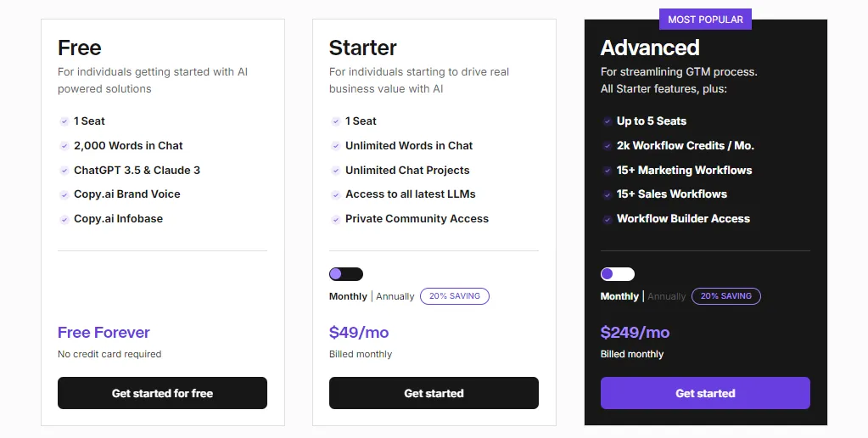Select Monthly in the Starter plan
The height and width of the screenshot is (438, 868).
click(x=348, y=296)
